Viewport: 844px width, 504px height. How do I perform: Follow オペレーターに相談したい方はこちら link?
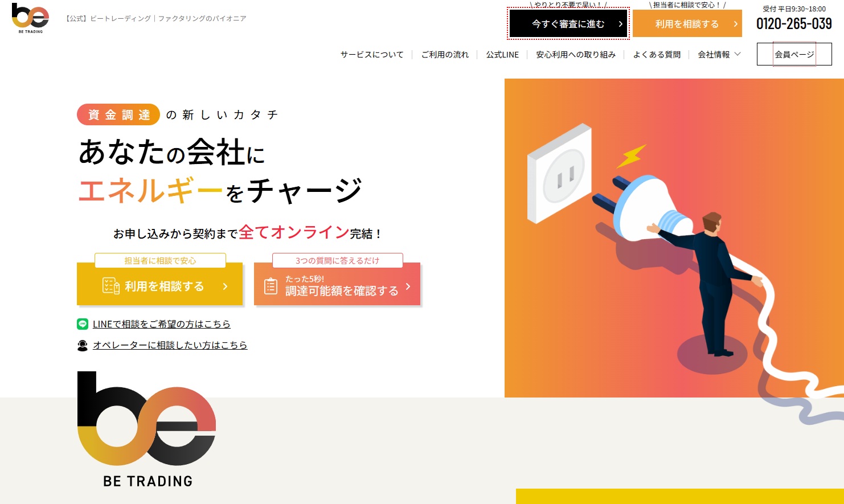(170, 345)
